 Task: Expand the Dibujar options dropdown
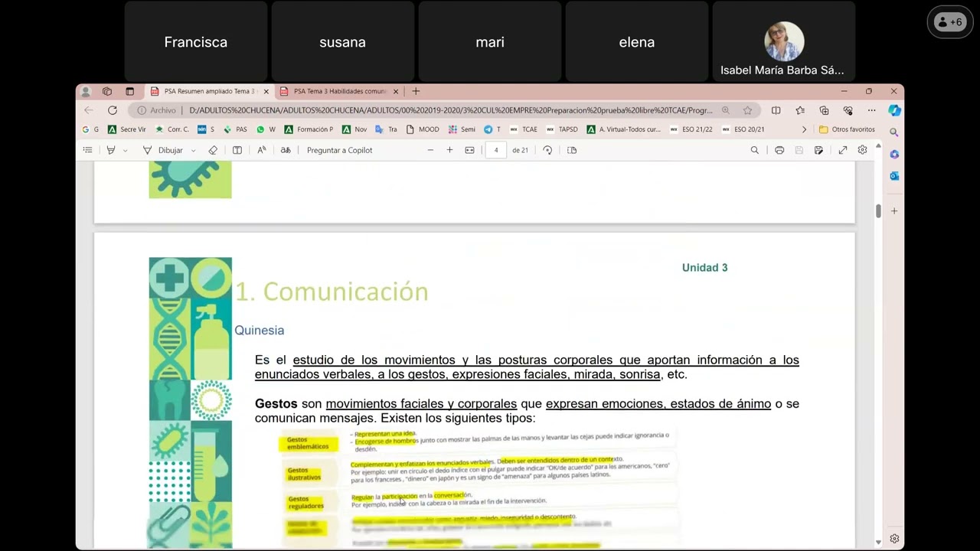click(193, 150)
